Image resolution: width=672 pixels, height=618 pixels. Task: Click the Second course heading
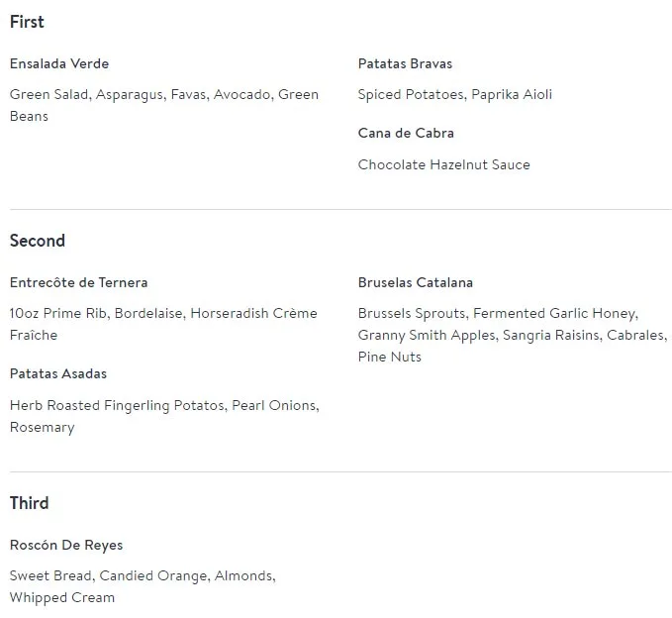coord(38,241)
